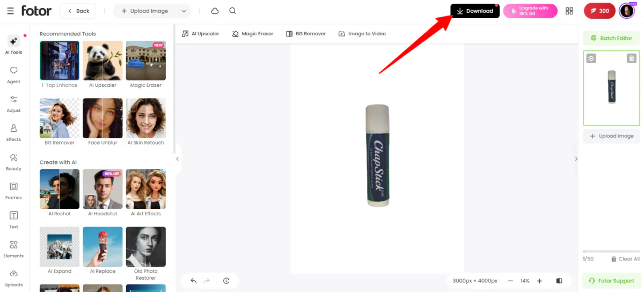
Task: Redo the last action
Action: pos(207,281)
